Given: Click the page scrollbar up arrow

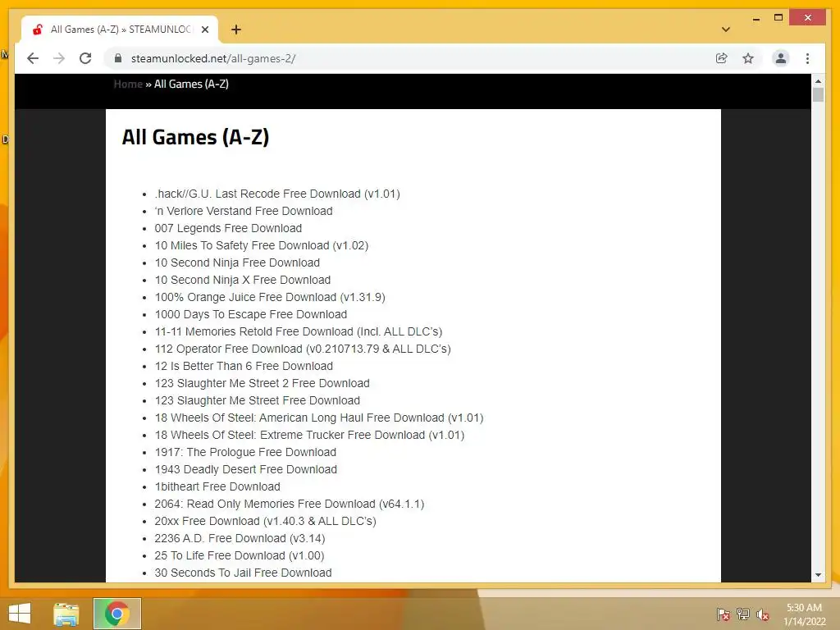Looking at the screenshot, I should 818,81.
